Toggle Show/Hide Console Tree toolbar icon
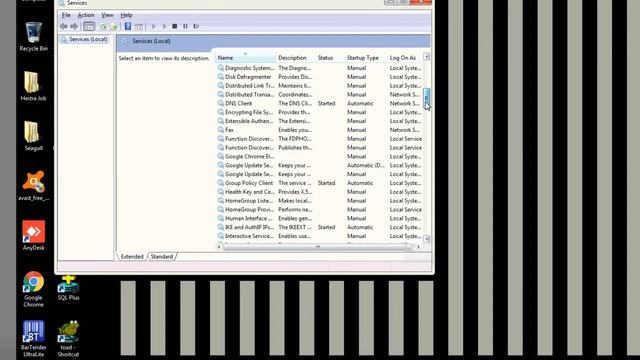 [89, 27]
